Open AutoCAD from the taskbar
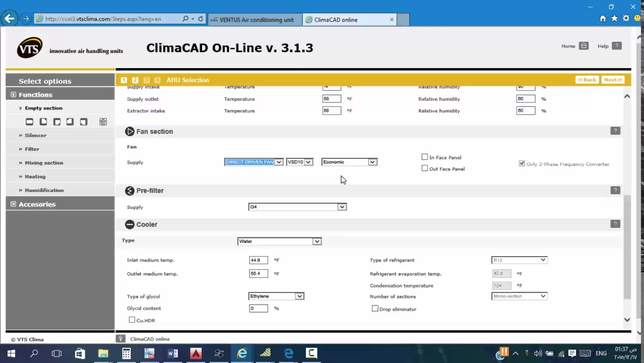This screenshot has width=644, height=363. (x=196, y=353)
